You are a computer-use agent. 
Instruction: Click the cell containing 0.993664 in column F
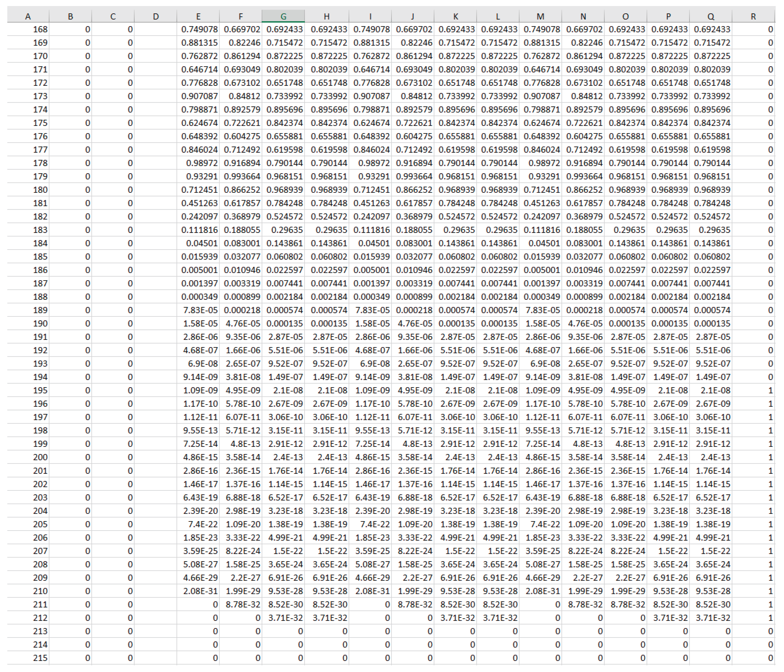click(x=240, y=176)
